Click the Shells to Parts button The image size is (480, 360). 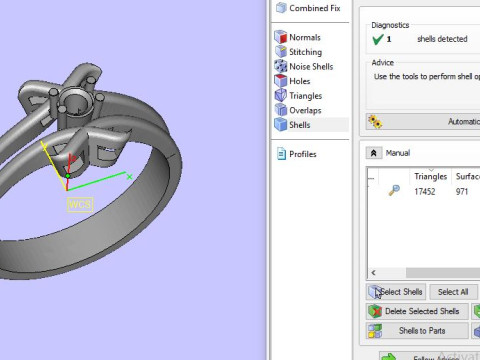tap(417, 331)
